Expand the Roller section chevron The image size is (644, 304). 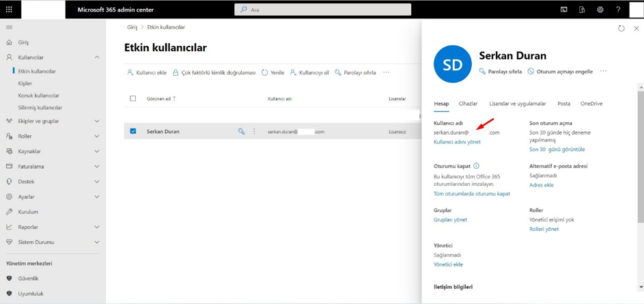click(x=97, y=136)
